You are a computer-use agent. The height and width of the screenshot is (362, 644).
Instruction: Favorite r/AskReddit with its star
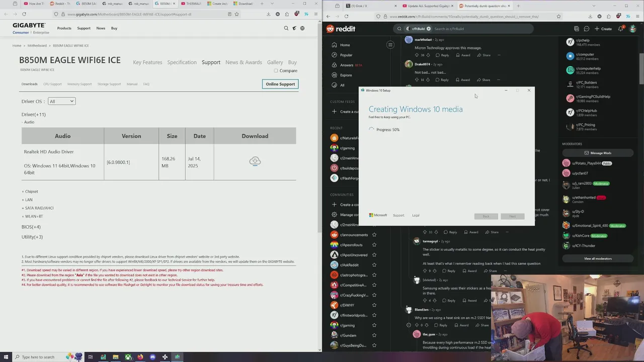(x=374, y=265)
